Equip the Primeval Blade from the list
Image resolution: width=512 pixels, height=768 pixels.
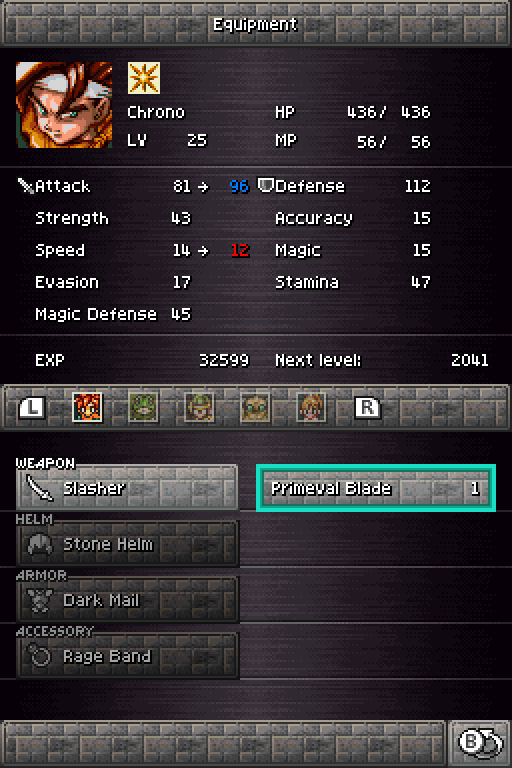(x=376, y=488)
